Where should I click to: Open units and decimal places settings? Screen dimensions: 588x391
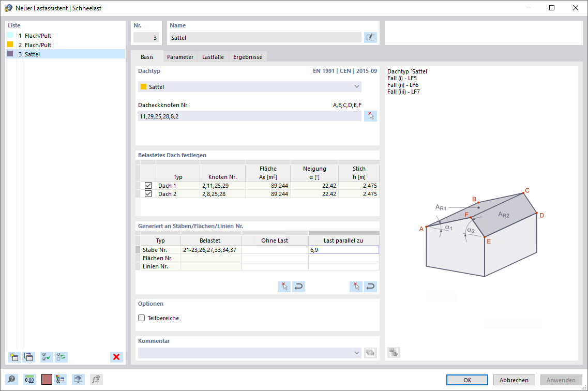point(29,380)
